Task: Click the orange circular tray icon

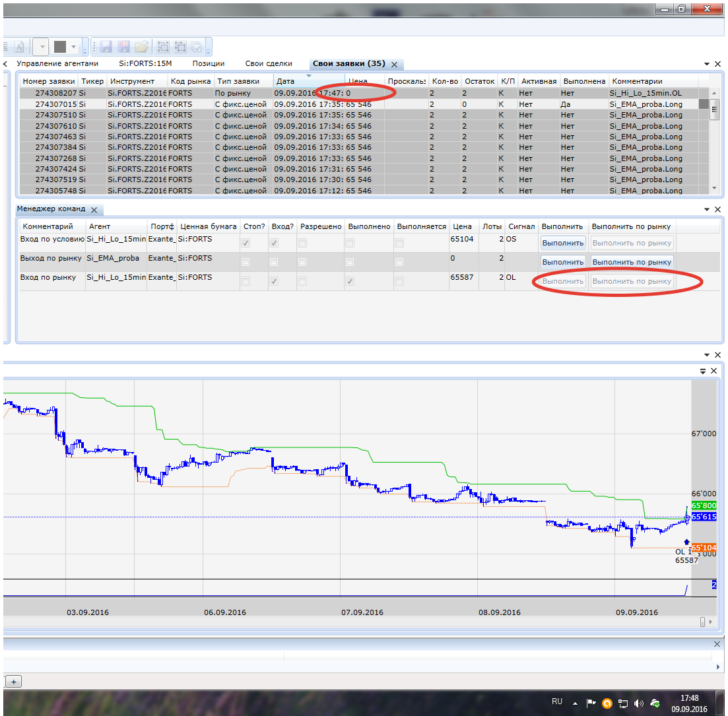Action: (x=607, y=703)
